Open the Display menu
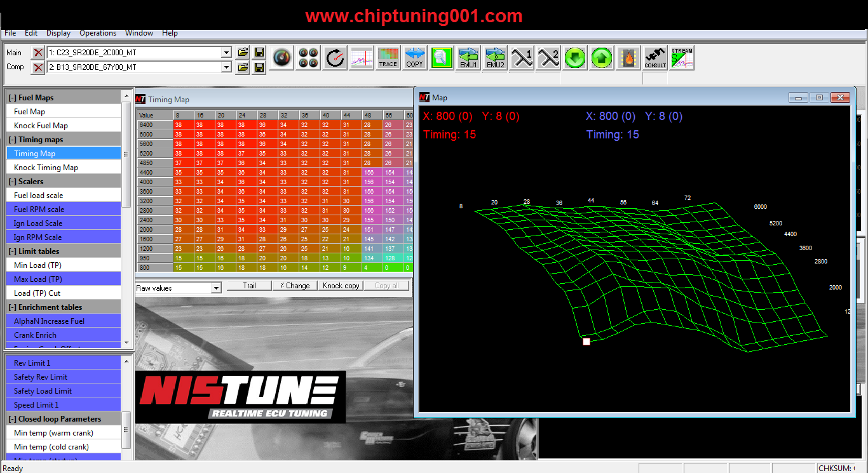Screen dimensions: 868x473 coord(58,33)
